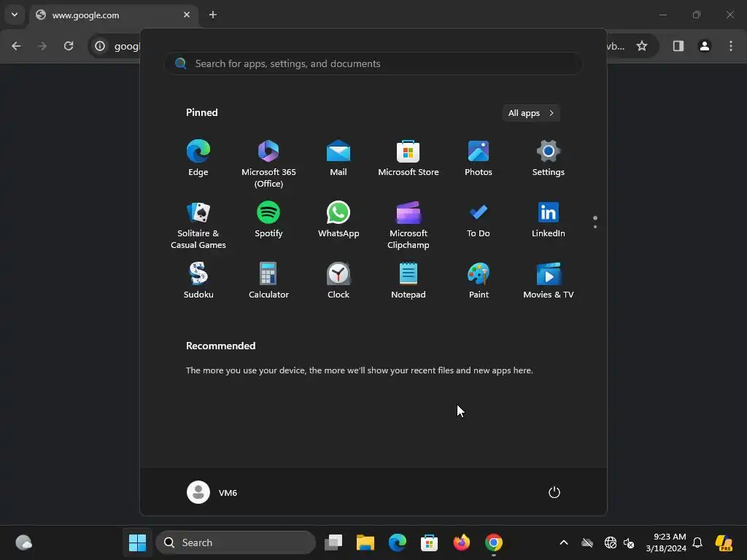
Task: Go forward in Chrome
Action: [42, 46]
